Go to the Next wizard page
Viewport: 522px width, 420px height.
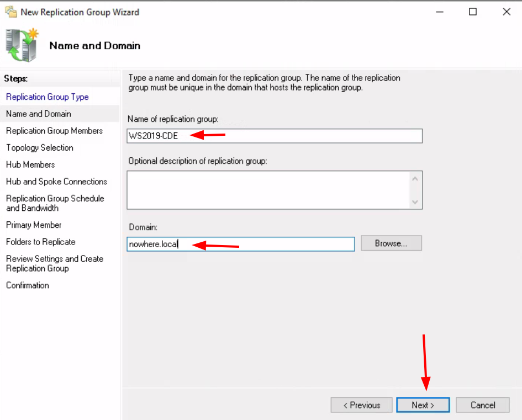tap(423, 405)
